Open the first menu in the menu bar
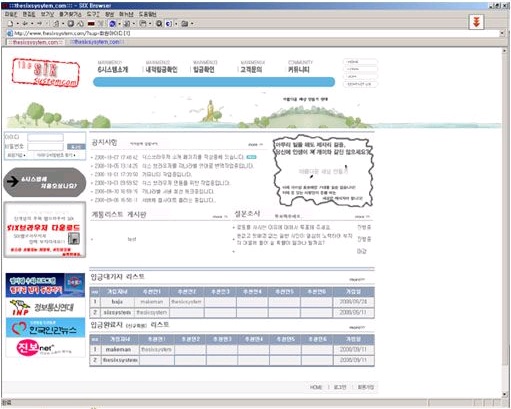Viewport: 511px width, 409px height. [x=11, y=14]
